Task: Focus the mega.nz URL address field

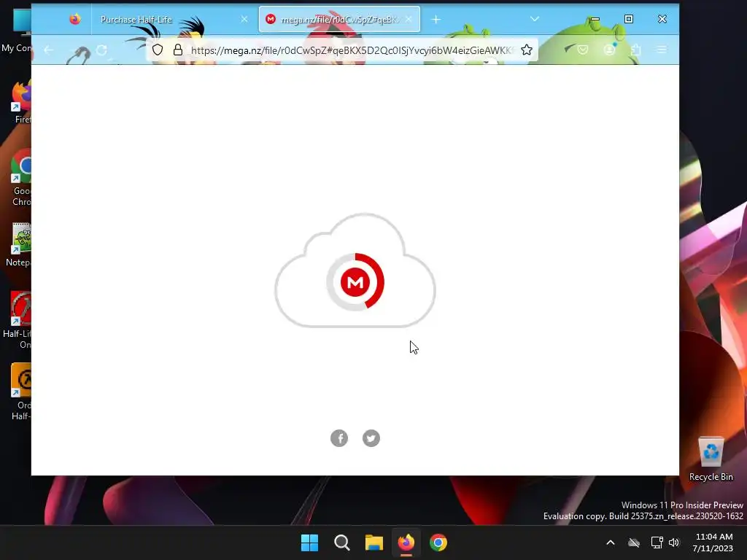Action: (x=352, y=50)
